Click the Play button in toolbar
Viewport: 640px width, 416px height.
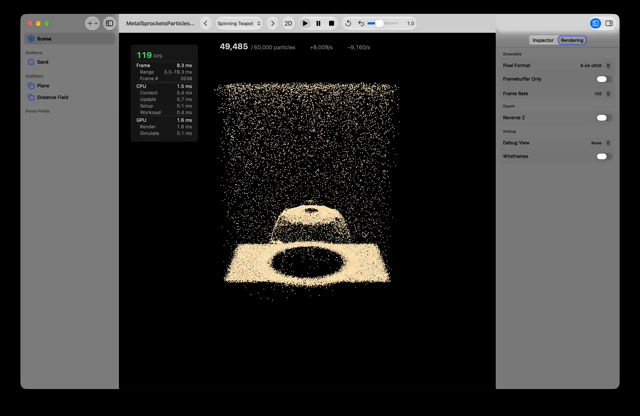[305, 23]
